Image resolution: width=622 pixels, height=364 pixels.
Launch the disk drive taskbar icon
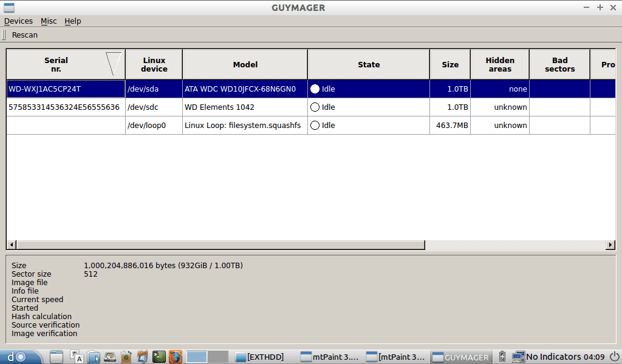(110, 357)
